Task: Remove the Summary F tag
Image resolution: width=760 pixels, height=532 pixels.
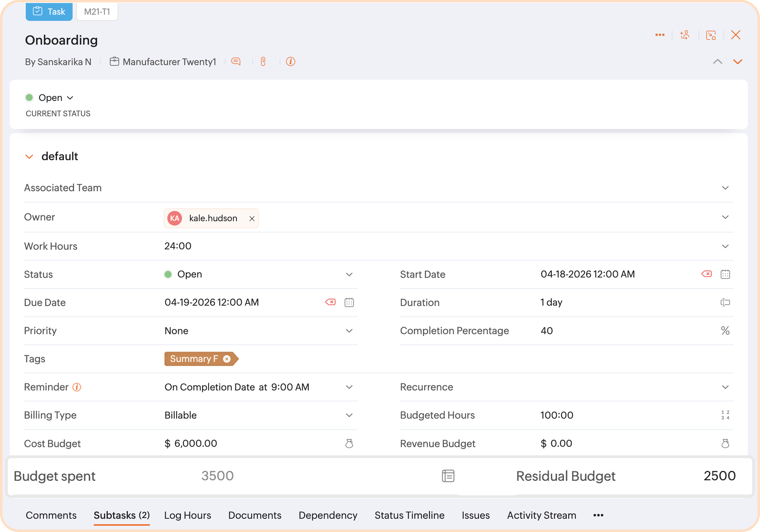Action: (x=227, y=359)
